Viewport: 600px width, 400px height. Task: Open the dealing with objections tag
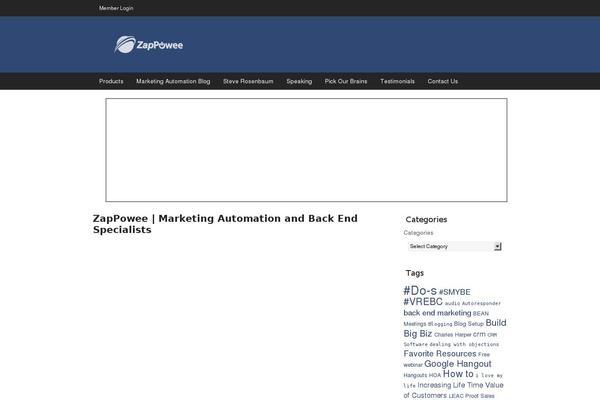(464, 344)
